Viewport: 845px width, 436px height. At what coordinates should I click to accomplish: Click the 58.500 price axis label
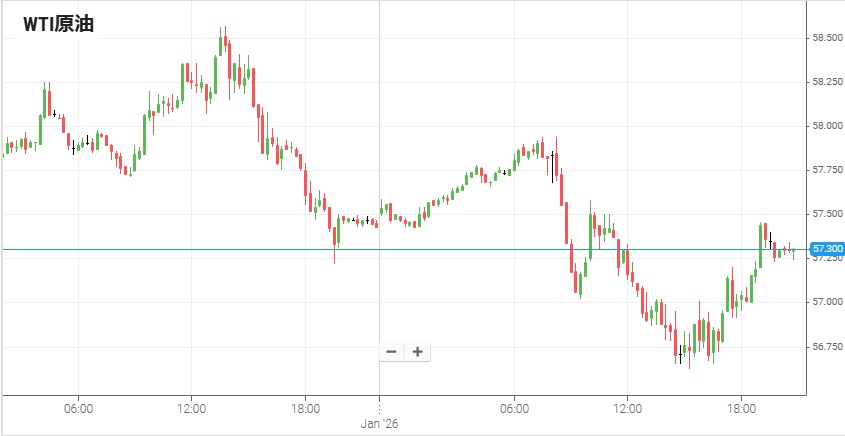pyautogui.click(x=827, y=38)
